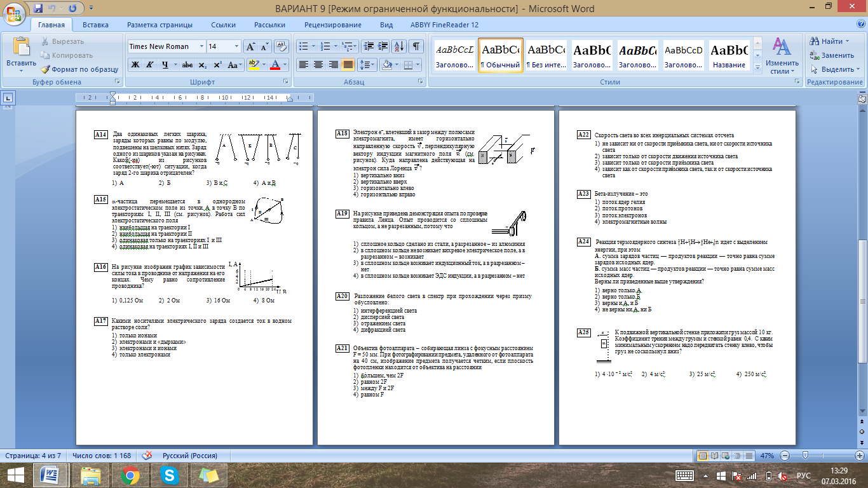The image size is (868, 488).
Task: Click the bulleted list icon
Action: point(304,46)
